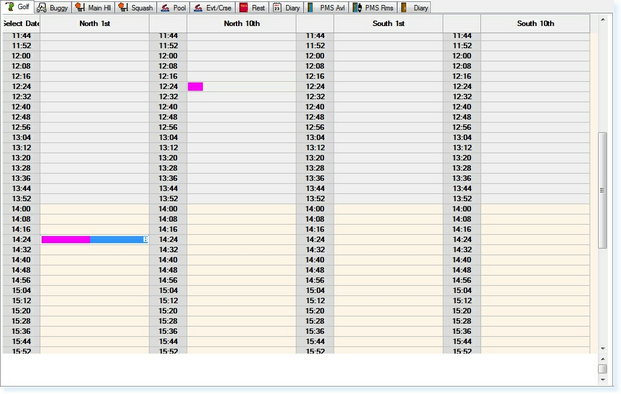This screenshot has height=394, width=621.
Task: Click the Select Date header
Action: point(21,23)
